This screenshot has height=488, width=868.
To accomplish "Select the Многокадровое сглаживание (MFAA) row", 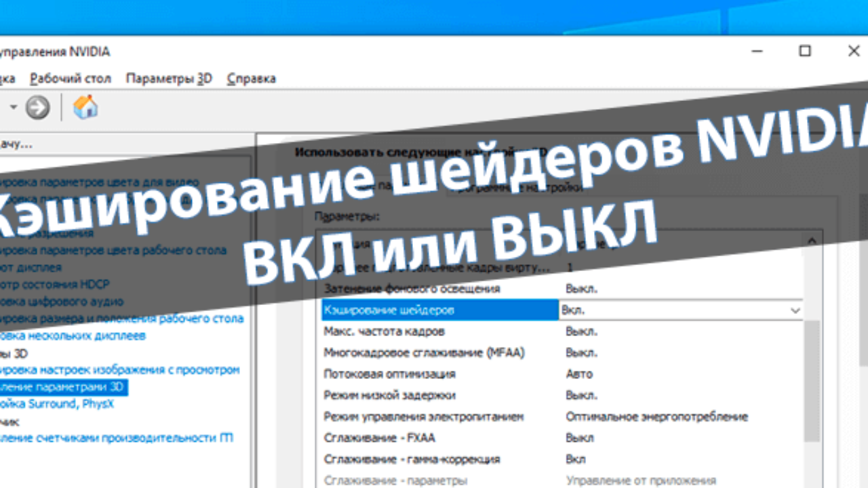I will (x=562, y=353).
